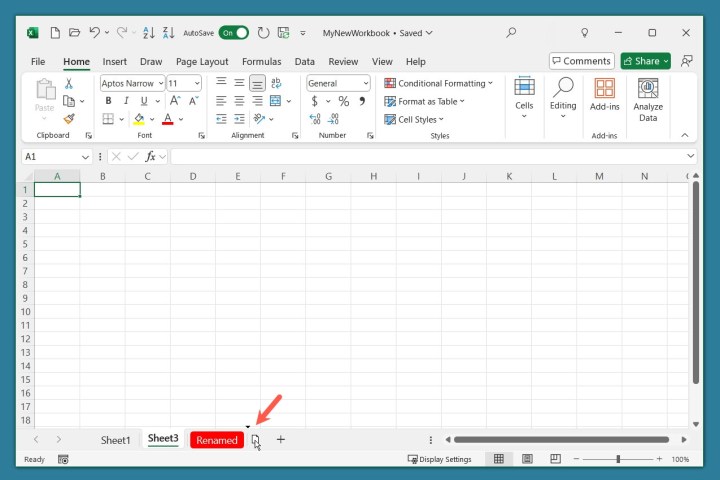This screenshot has width=720, height=480.
Task: Click the Add-ins icon in the ribbon
Action: tap(604, 95)
